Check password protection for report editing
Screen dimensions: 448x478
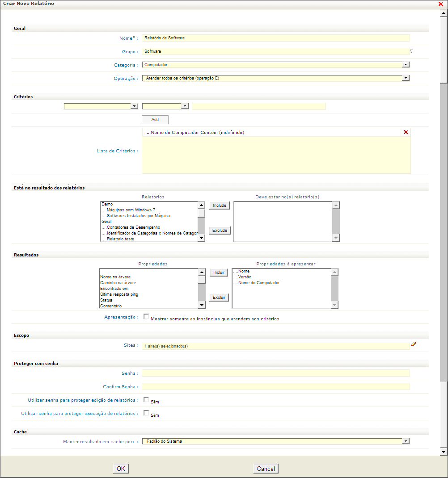pos(146,399)
